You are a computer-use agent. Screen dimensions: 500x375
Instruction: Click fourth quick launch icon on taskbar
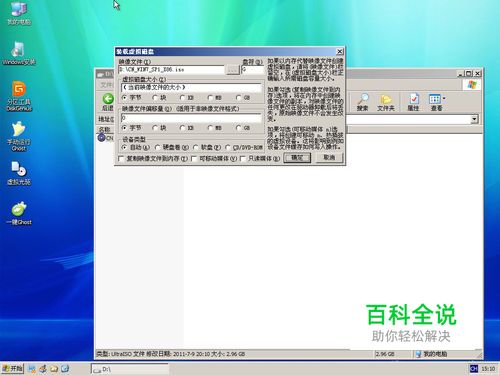click(x=65, y=368)
